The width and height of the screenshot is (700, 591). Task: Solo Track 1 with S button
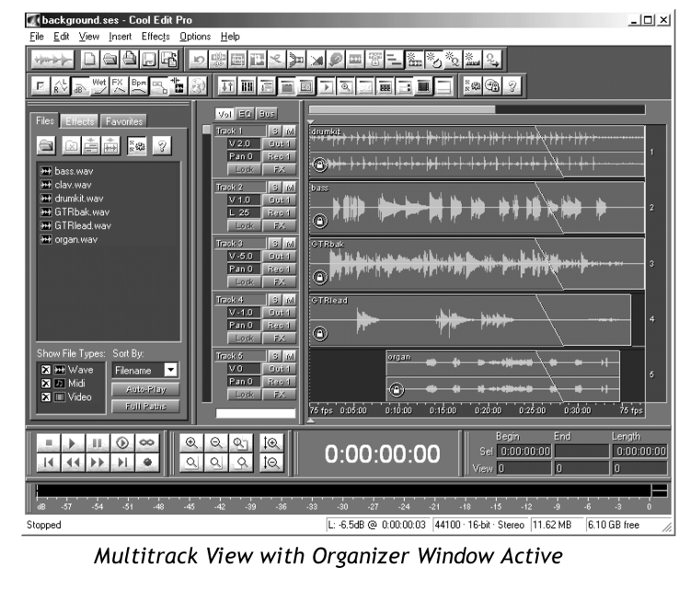(x=275, y=131)
